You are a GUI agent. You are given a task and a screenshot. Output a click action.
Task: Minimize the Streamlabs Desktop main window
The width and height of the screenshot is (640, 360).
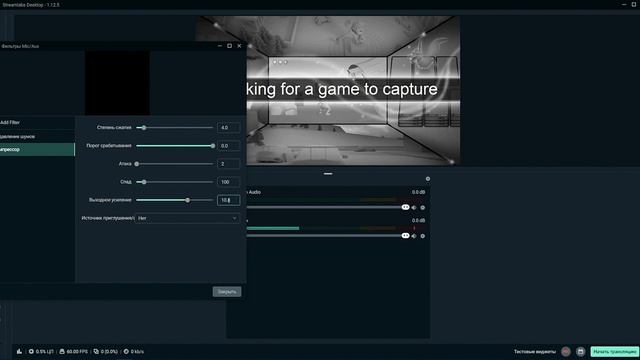pyautogui.click(x=624, y=4)
